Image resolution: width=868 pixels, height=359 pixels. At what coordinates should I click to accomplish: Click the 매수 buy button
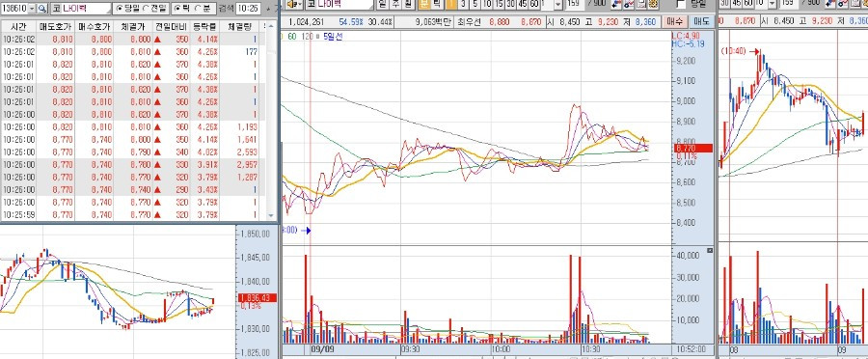pos(674,21)
